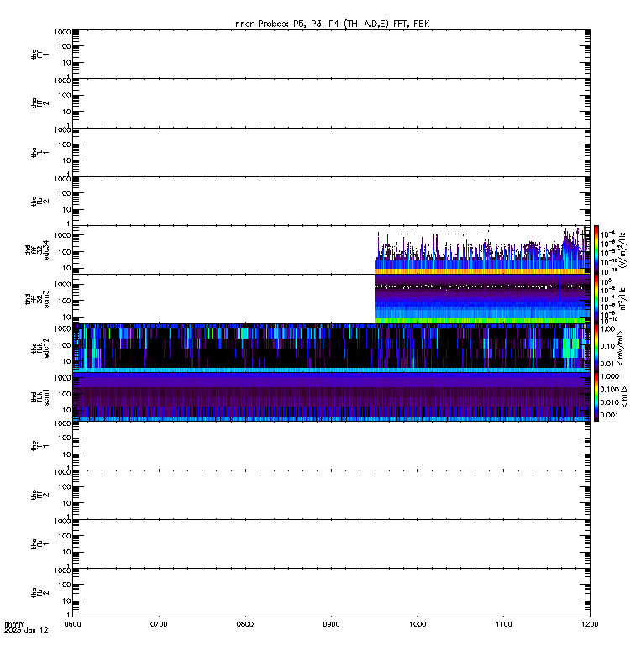630x672 pixels.
Task: Click the '<|mV/m|>' color bar unit label
Action: point(620,348)
